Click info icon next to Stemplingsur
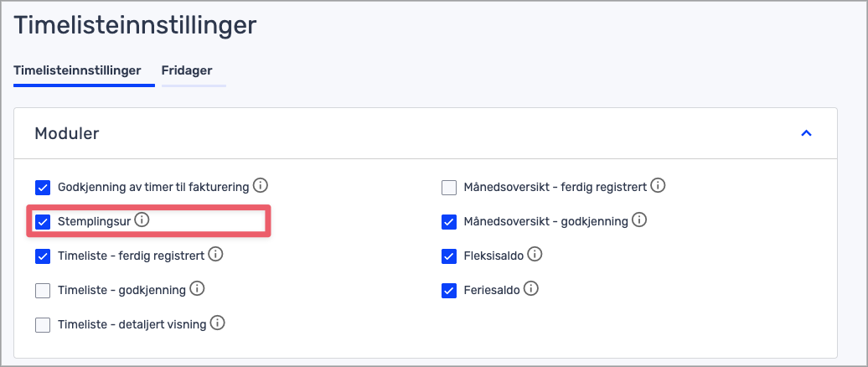 (x=142, y=220)
